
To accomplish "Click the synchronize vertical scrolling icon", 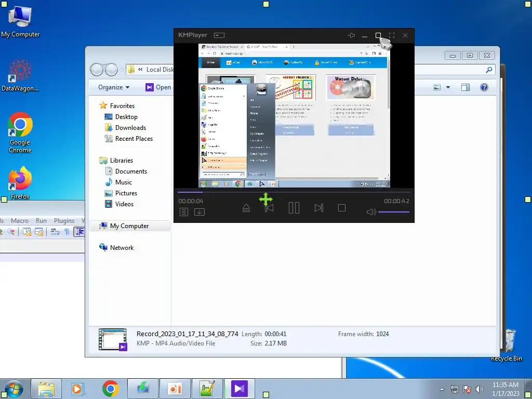I will [27, 232].
